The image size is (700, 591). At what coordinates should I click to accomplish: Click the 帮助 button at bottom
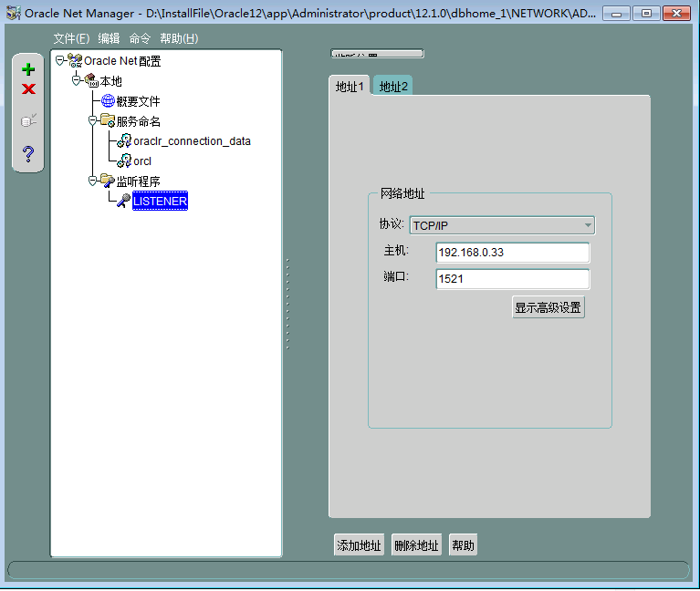click(463, 545)
